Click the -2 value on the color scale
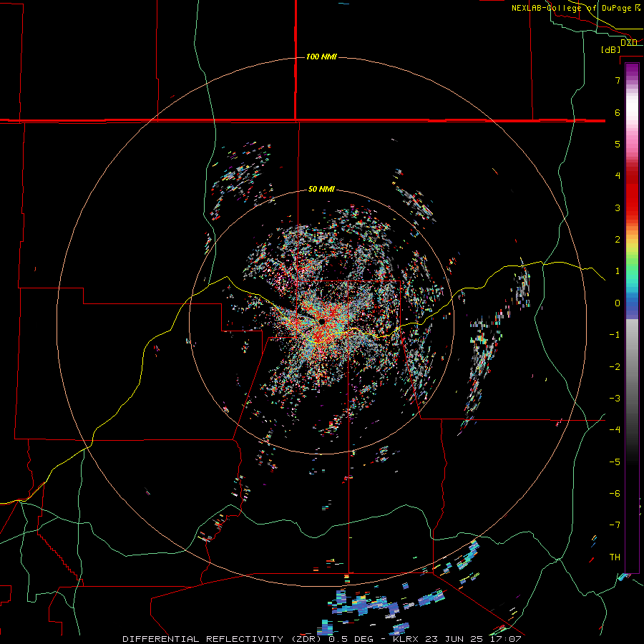Viewport: 644px width, 644px height. [615, 367]
